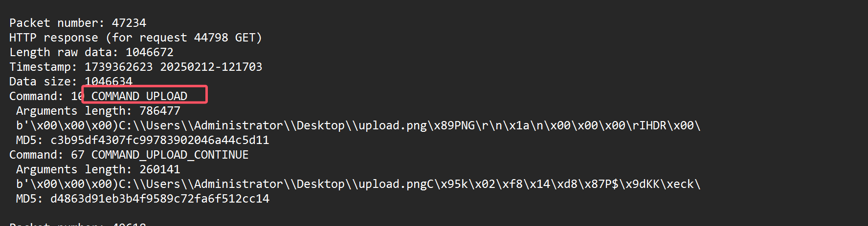The width and height of the screenshot is (868, 226).
Task: Click the Data size 1046634 line
Action: (x=71, y=82)
